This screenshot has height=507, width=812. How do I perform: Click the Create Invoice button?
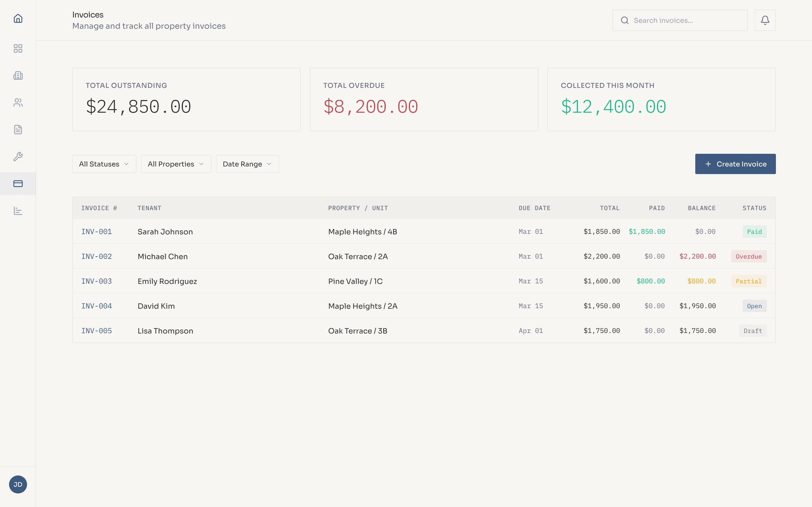[735, 164]
